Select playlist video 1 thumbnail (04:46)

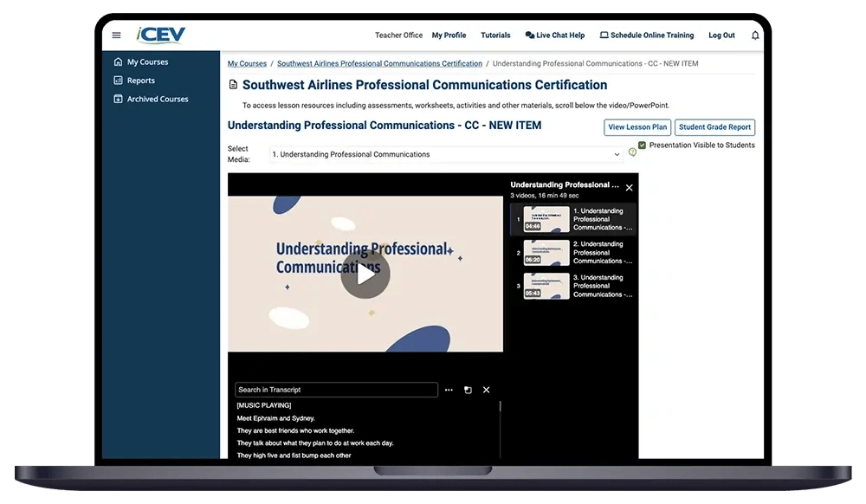point(546,219)
